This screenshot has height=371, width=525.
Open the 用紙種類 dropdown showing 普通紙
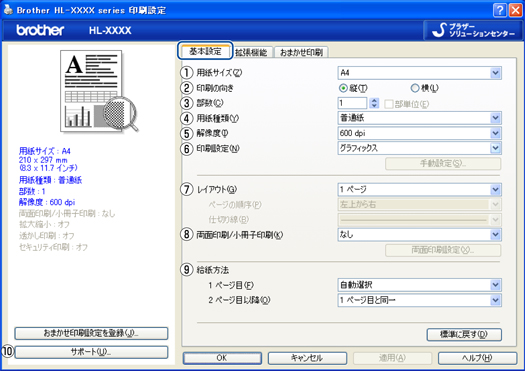pos(420,118)
